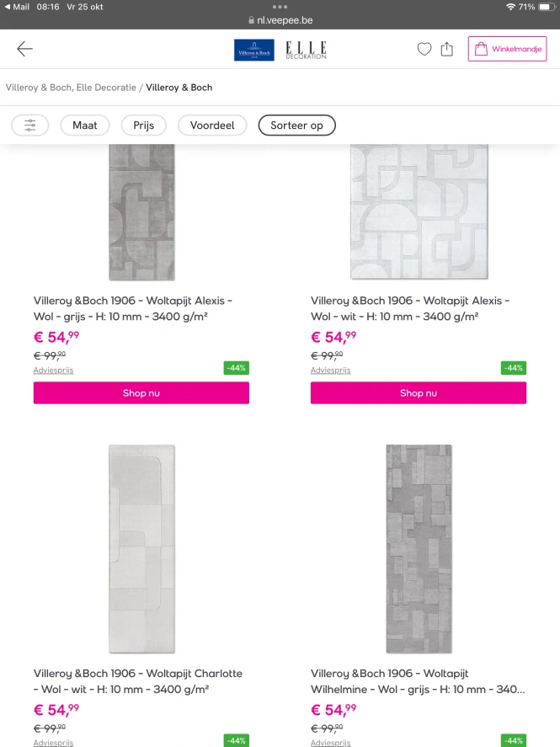Shop nu for white Alexis rug
This screenshot has width=560, height=747.
[419, 393]
